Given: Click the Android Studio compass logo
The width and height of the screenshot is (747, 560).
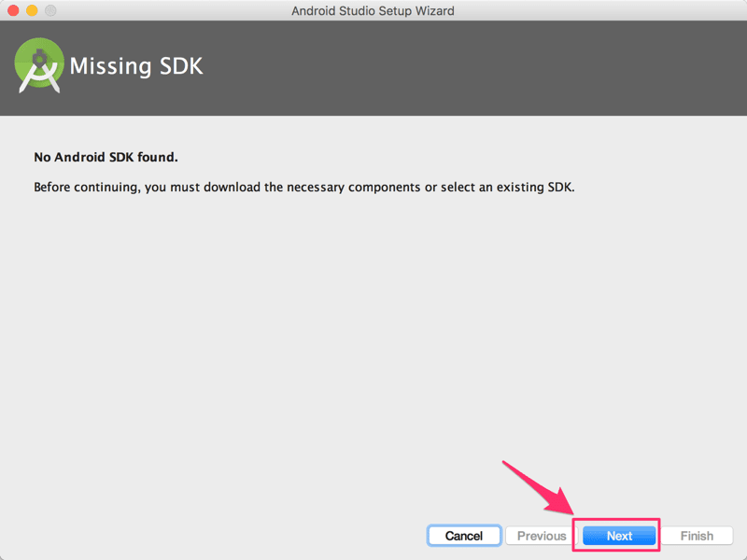Looking at the screenshot, I should click(39, 65).
